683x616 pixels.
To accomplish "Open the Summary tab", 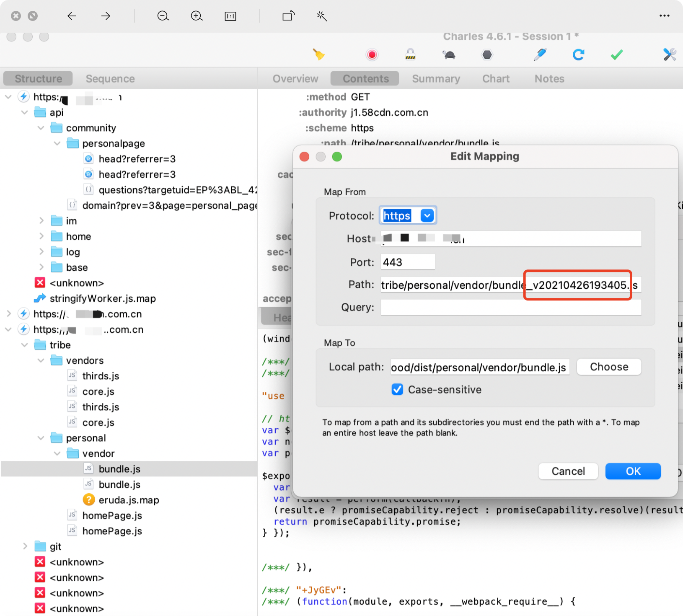I will 436,78.
